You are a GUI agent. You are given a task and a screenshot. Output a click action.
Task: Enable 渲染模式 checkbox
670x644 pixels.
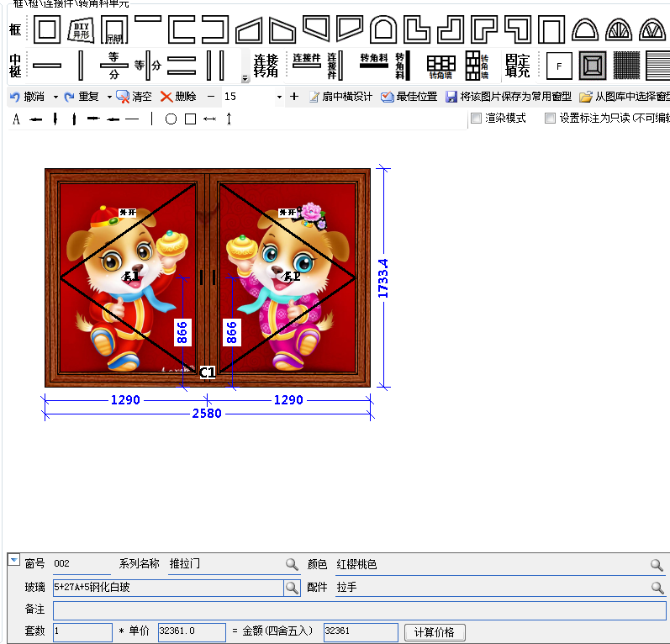click(476, 118)
